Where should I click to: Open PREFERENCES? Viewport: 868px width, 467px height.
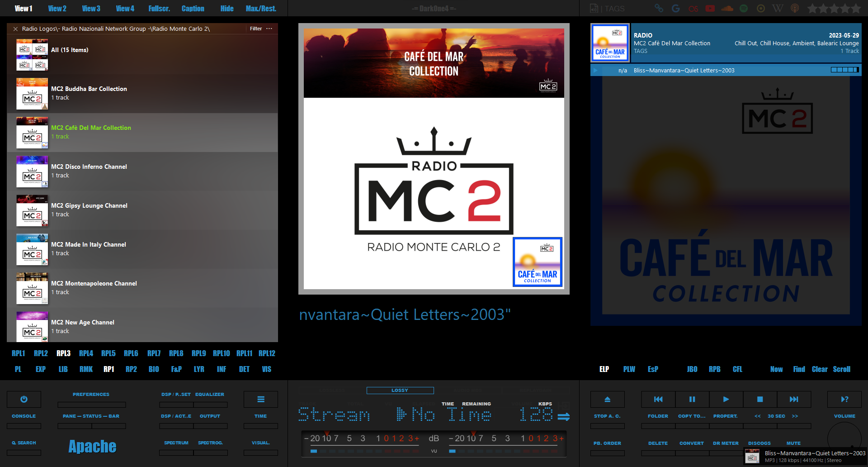pyautogui.click(x=91, y=395)
